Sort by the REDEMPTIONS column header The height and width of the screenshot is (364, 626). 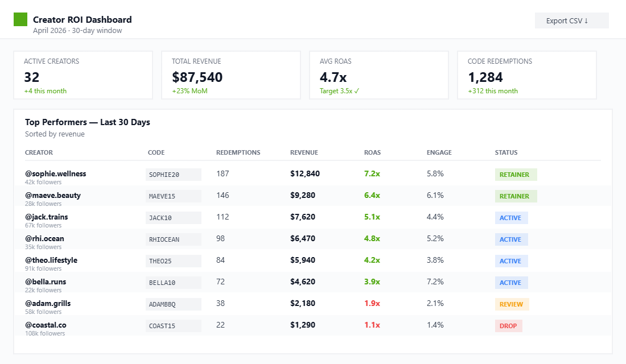(238, 152)
